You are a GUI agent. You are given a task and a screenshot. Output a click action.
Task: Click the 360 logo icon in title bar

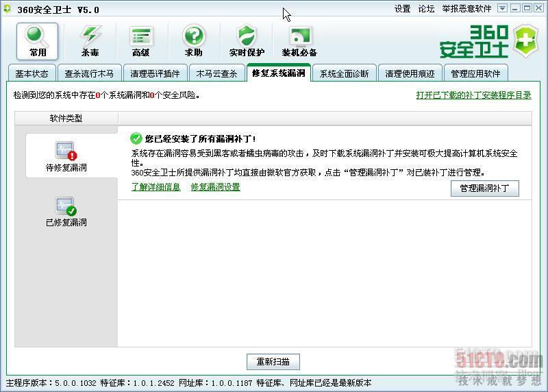coord(8,9)
